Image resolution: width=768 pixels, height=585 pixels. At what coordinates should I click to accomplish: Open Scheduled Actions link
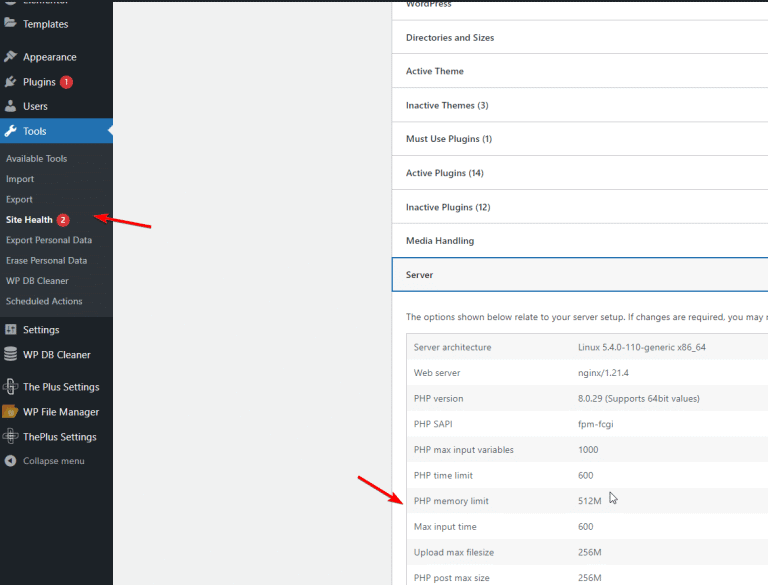44,301
